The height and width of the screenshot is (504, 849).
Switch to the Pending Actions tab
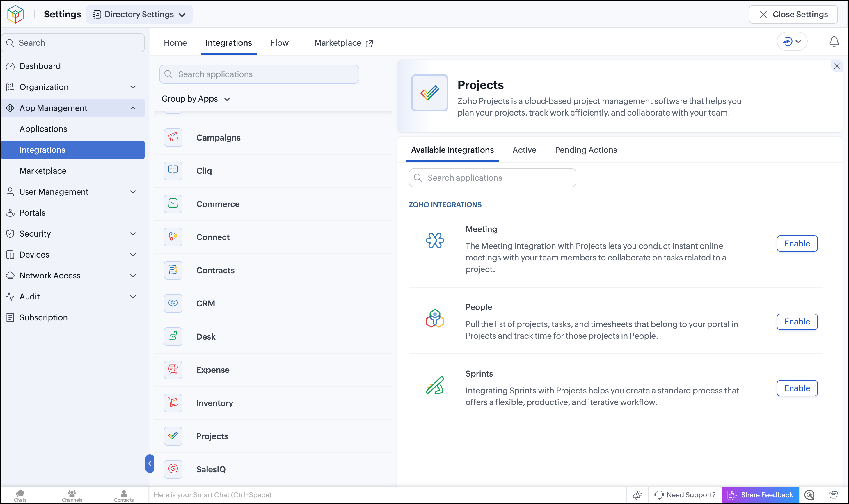click(x=586, y=150)
